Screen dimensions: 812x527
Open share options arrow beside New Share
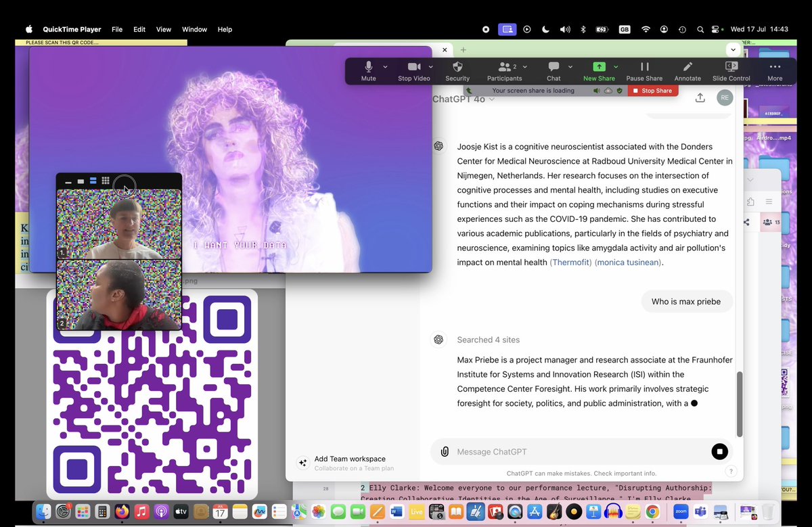[616, 67]
